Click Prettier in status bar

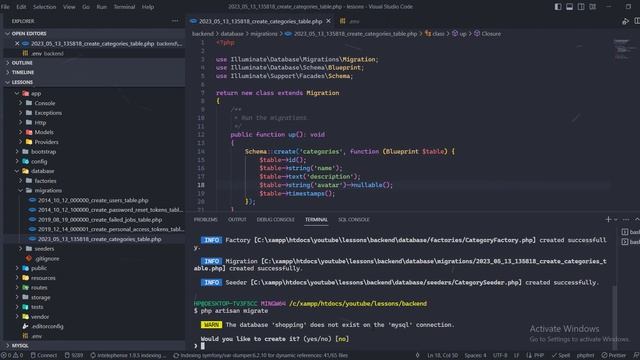[x=613, y=356]
